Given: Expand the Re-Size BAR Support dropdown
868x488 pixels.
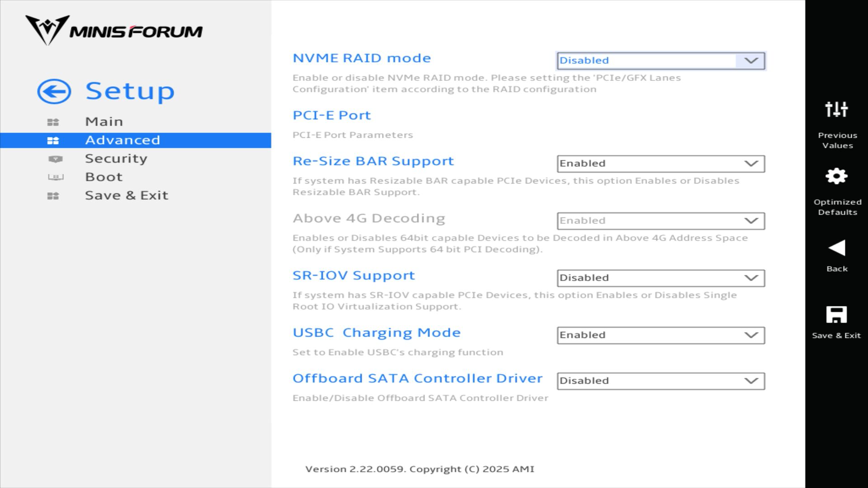Looking at the screenshot, I should (660, 164).
